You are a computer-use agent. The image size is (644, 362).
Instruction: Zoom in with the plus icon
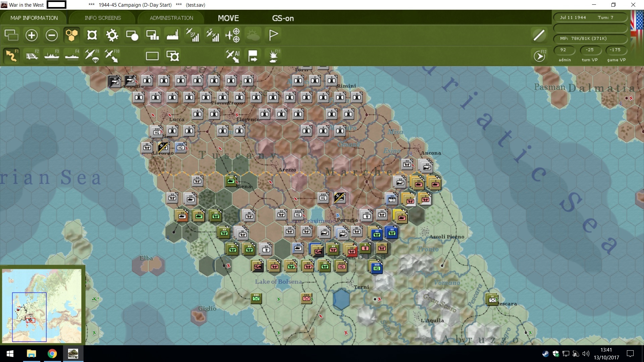click(32, 35)
